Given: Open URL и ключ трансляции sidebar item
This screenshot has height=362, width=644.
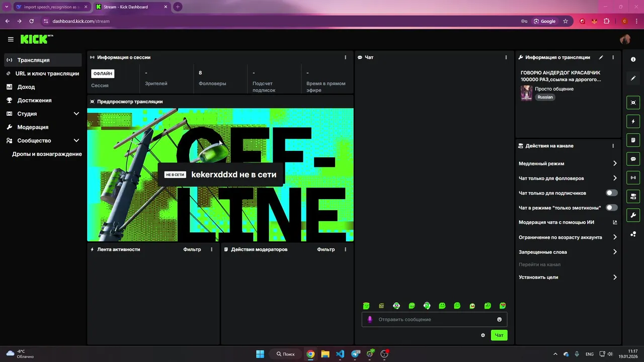Looking at the screenshot, I should pos(43,73).
